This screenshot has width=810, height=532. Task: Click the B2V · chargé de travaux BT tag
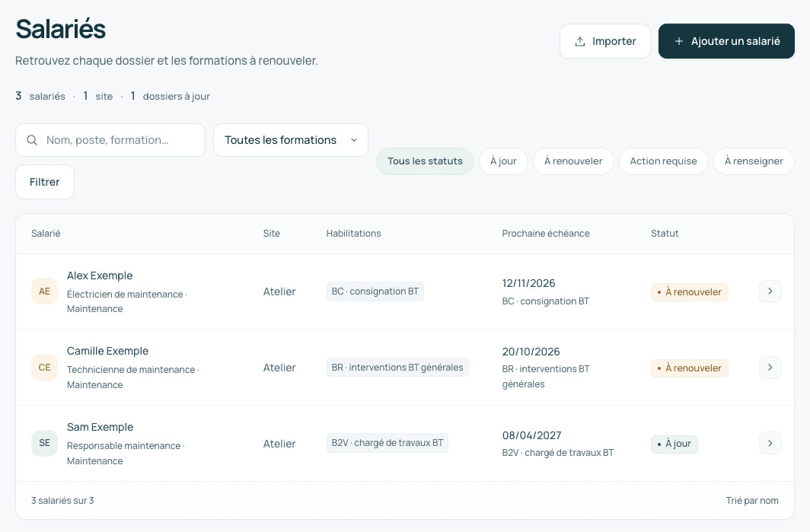(387, 443)
